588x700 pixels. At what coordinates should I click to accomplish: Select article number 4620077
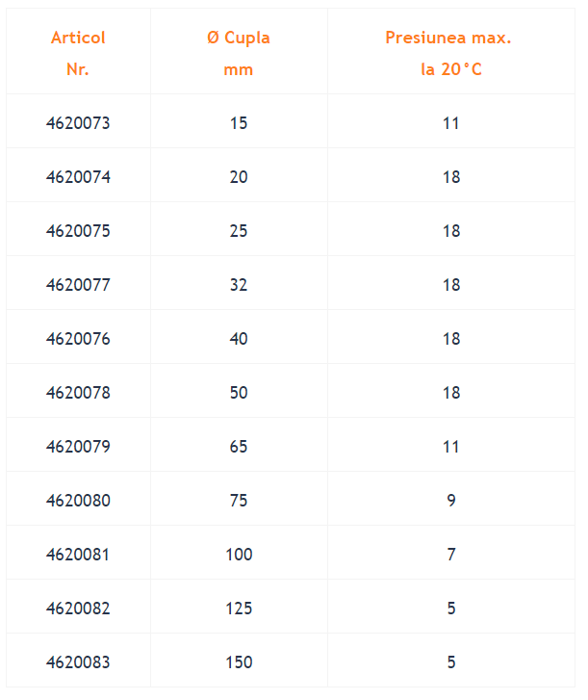[78, 285]
